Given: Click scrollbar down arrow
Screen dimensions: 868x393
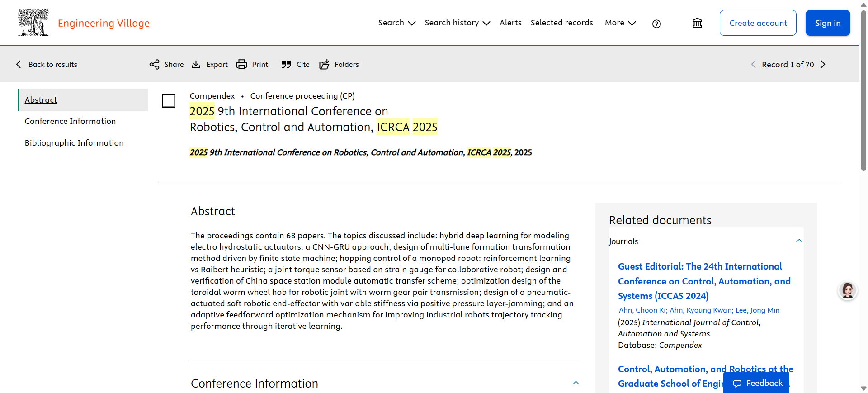Looking at the screenshot, I should click(863, 388).
